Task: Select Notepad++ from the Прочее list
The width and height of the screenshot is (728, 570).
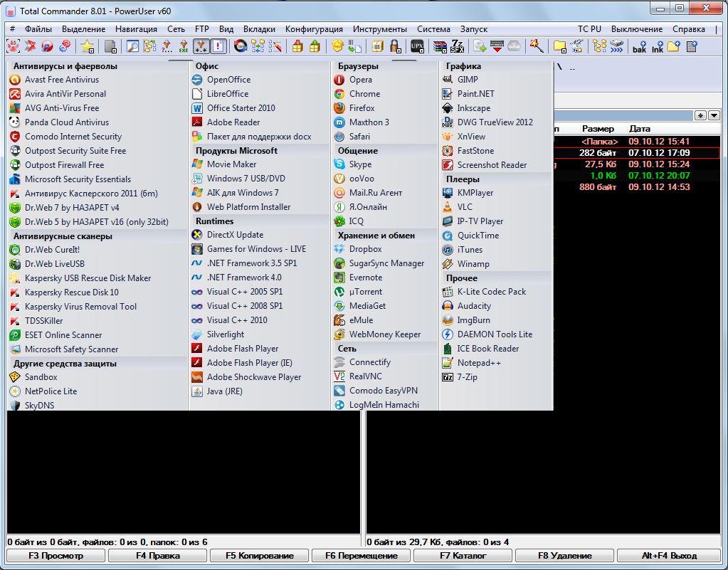Action: pyautogui.click(x=478, y=363)
